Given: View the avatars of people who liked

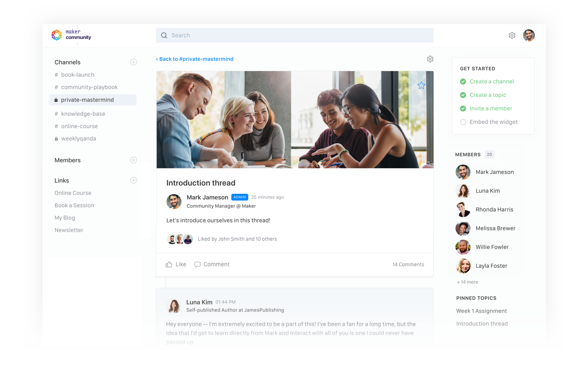Looking at the screenshot, I should (180, 239).
